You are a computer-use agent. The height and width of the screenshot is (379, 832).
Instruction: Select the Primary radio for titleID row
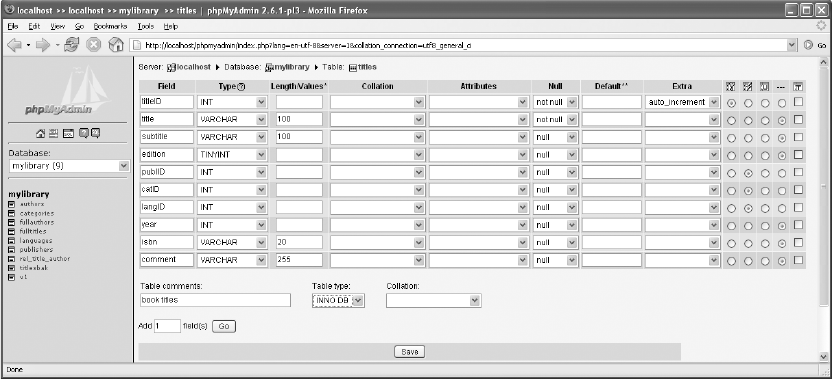[x=731, y=103]
